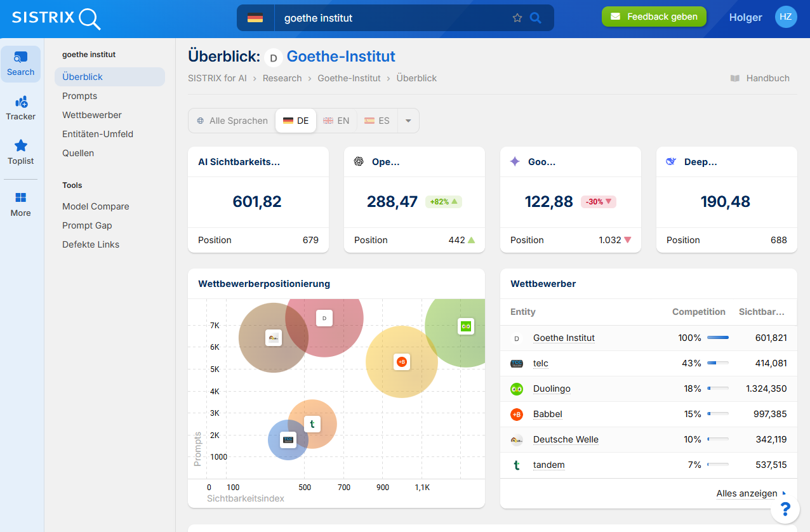Open Entitäten-Umfeld menu item
This screenshot has width=810, height=532.
pos(98,134)
